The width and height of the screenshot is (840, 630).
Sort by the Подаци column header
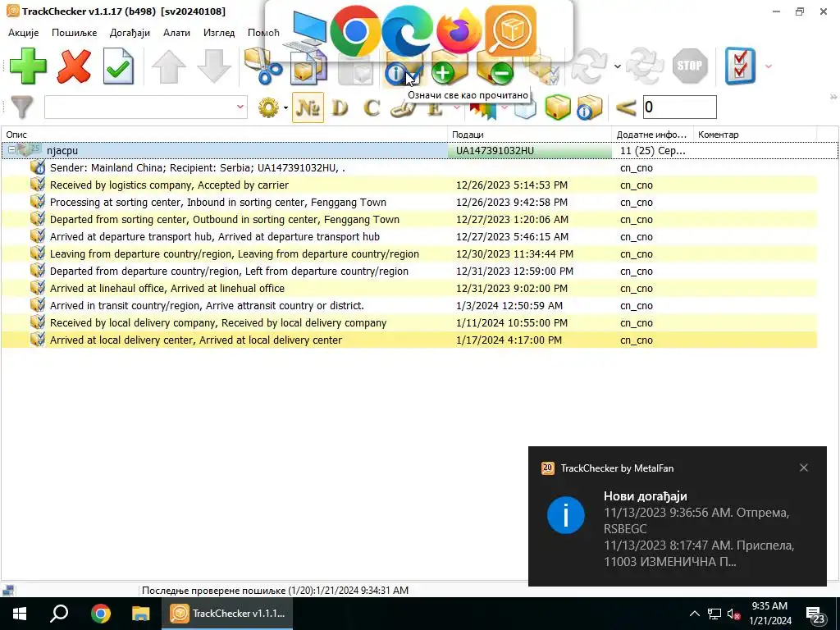coord(530,135)
